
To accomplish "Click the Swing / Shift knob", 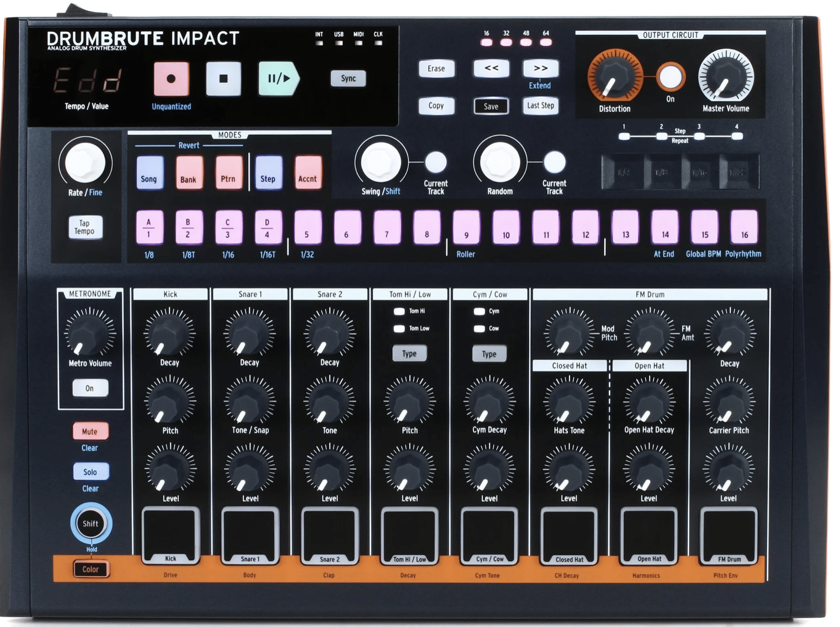I will pos(381,162).
